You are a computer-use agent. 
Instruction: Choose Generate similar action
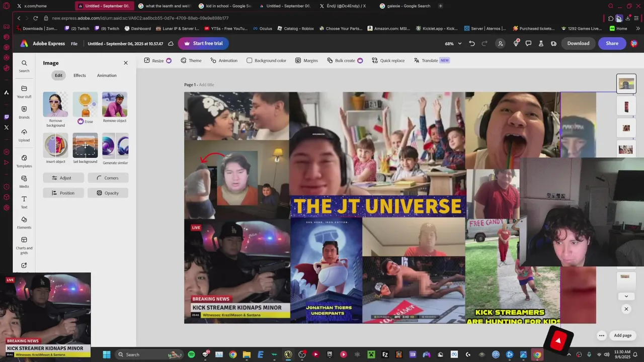(x=115, y=149)
